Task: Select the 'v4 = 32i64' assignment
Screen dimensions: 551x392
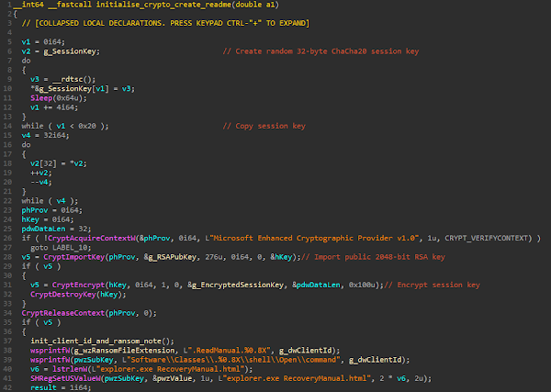Action: click(45, 135)
